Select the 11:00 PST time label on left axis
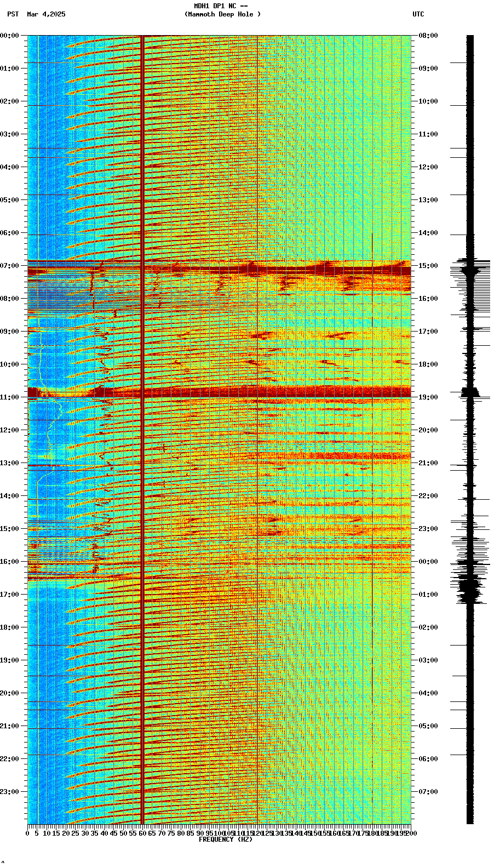 9,397
